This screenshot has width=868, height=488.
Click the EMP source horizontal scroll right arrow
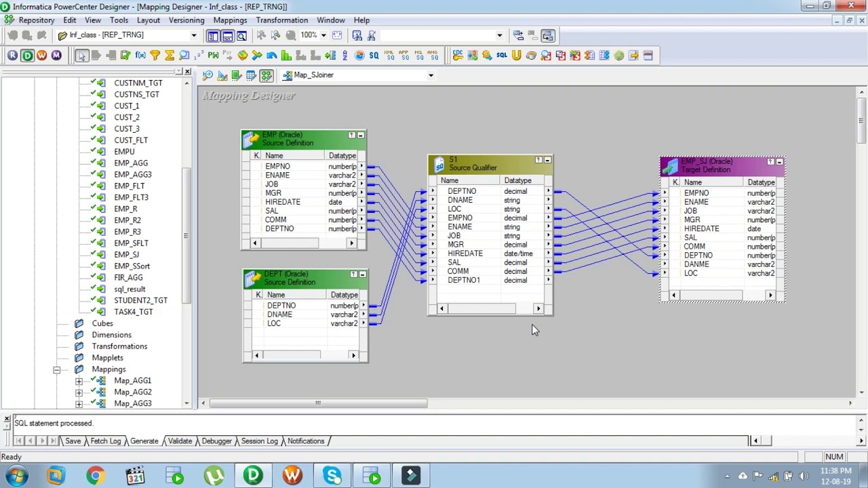point(351,243)
